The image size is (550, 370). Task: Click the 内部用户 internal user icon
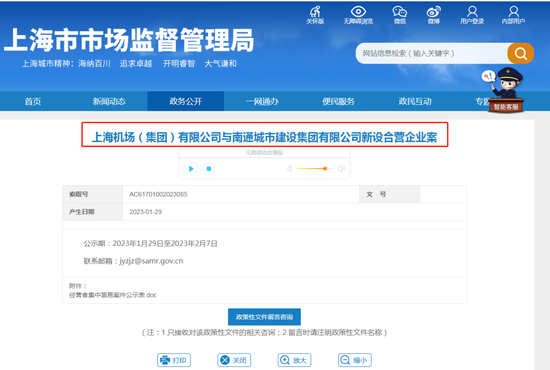514,15
